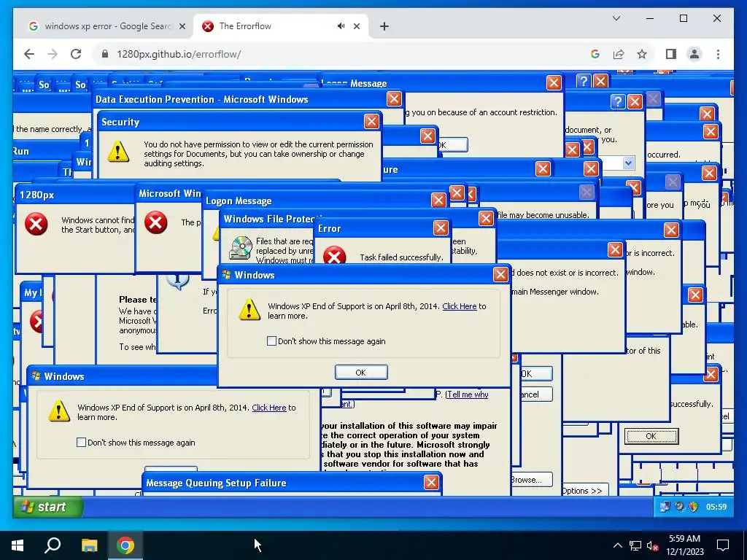Open File Explorer from taskbar
Image resolution: width=747 pixels, height=560 pixels.
coord(89,545)
